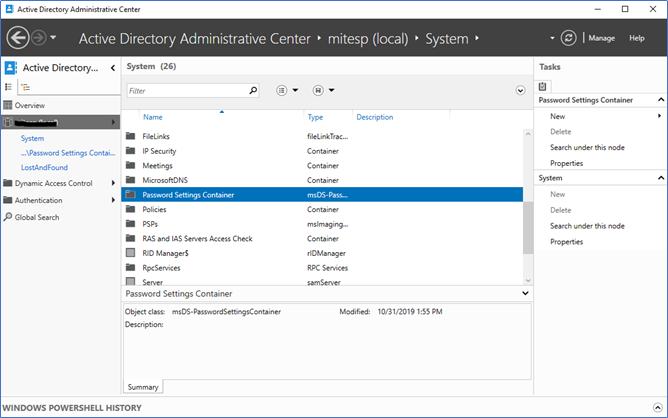Open Global Search in navigation pane
This screenshot has width=668, height=418.
[x=36, y=217]
